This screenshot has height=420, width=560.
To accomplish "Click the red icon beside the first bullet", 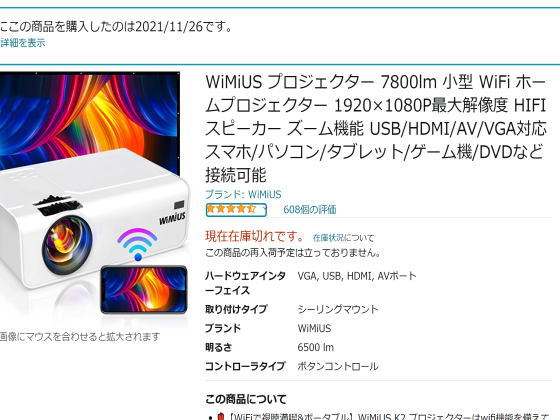I will point(220,416).
